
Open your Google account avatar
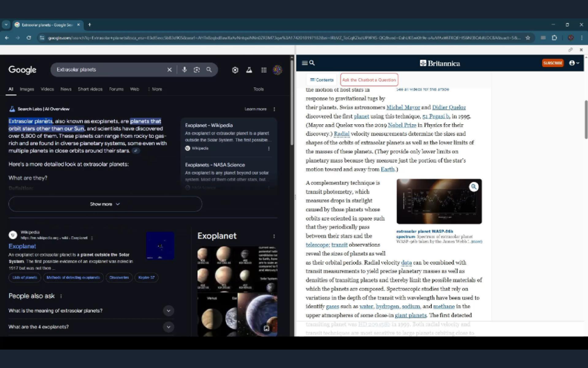point(277,69)
